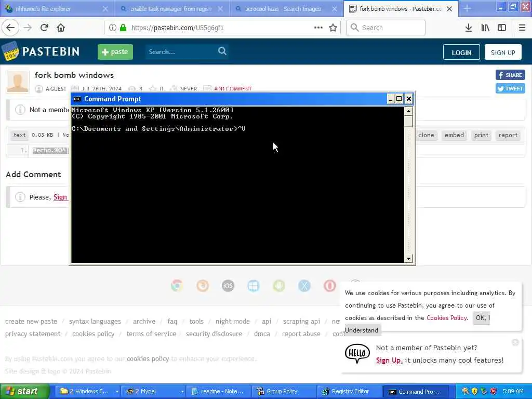
Task: Click the Firefox extension icon
Action: 203,286
